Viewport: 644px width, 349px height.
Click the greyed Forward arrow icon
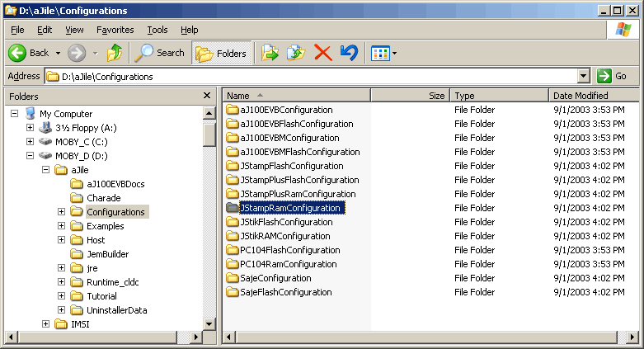click(x=77, y=53)
